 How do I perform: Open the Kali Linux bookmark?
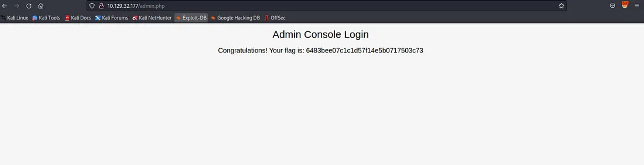click(14, 18)
